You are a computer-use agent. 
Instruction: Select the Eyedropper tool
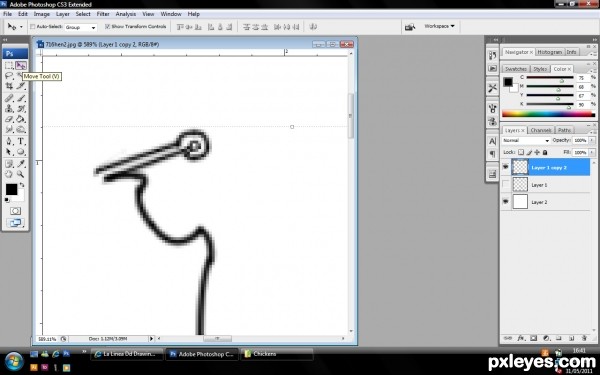click(21, 164)
